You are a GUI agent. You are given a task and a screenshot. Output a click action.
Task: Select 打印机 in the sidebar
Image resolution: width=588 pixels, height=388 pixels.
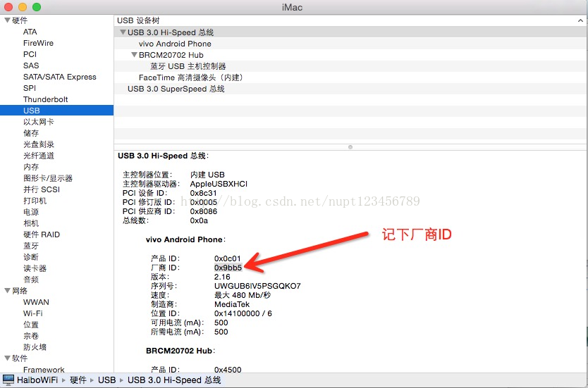coord(35,201)
